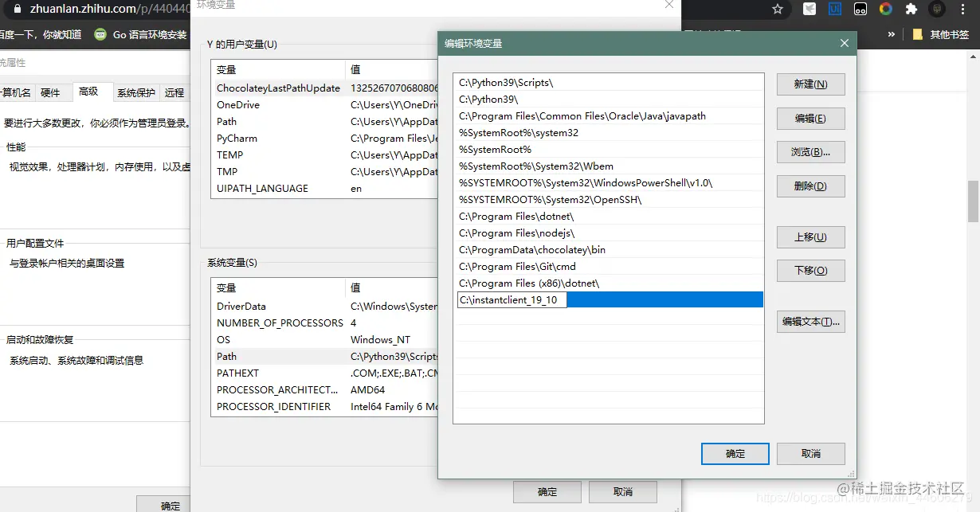
Task: Select the OneDrive user variable row
Action: click(x=325, y=105)
